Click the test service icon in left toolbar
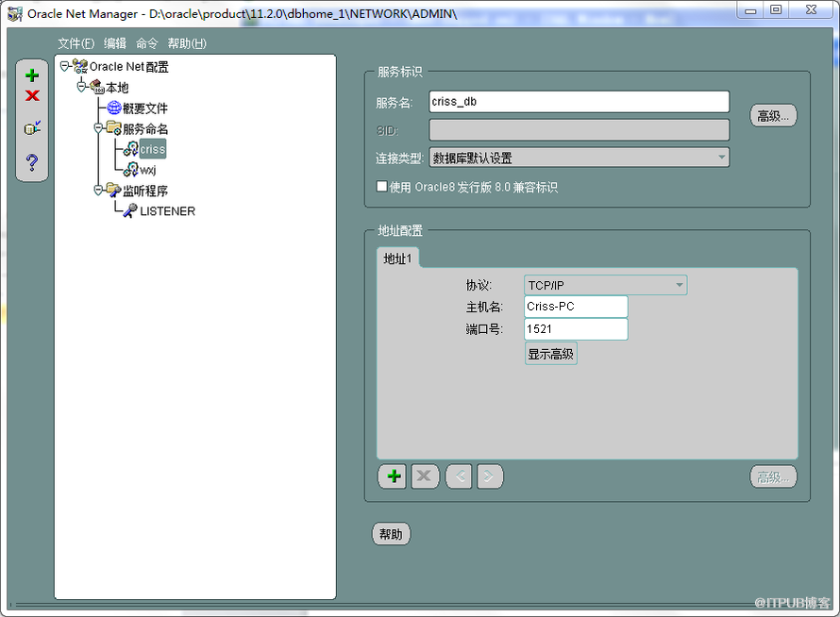 (32, 127)
